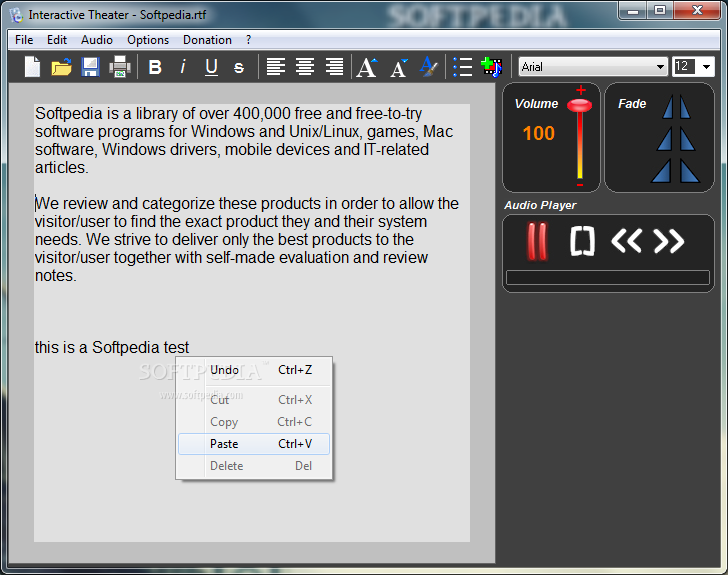Pause audio with the red pause button
This screenshot has height=575, width=728.
pyautogui.click(x=537, y=241)
